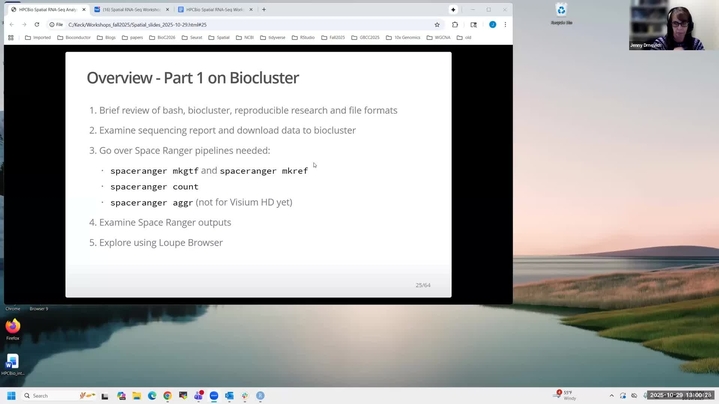The height and width of the screenshot is (404, 719).
Task: Reload the slides page
Action: tap(37, 24)
